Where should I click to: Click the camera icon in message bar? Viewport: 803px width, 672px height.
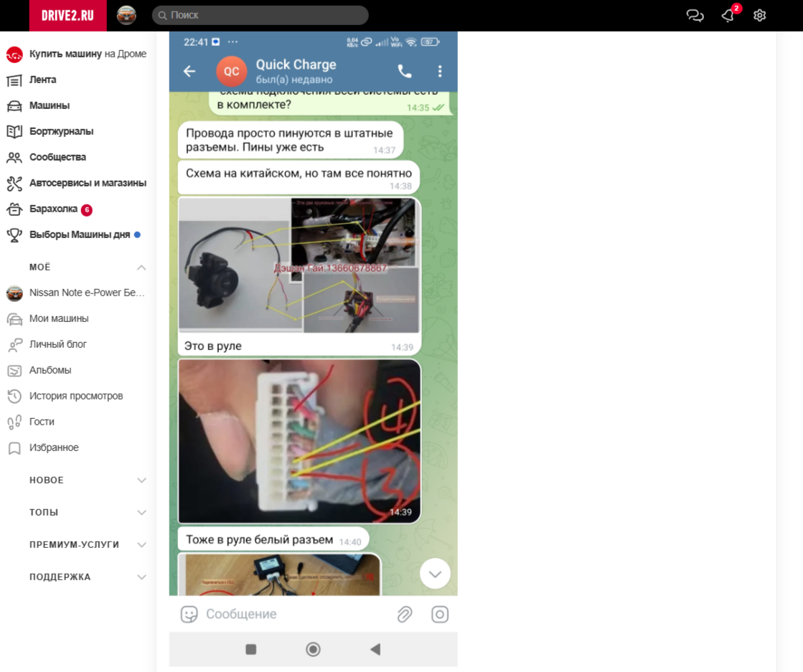[440, 614]
